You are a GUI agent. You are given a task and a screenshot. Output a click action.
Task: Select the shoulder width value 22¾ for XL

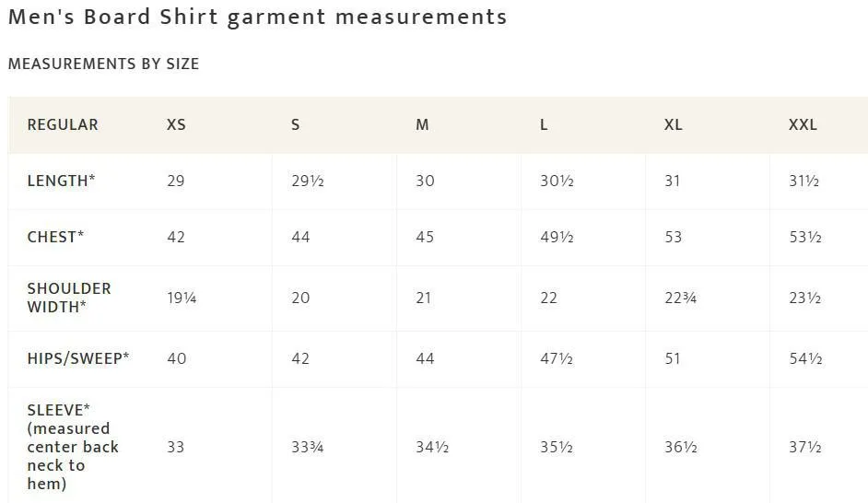tap(680, 298)
